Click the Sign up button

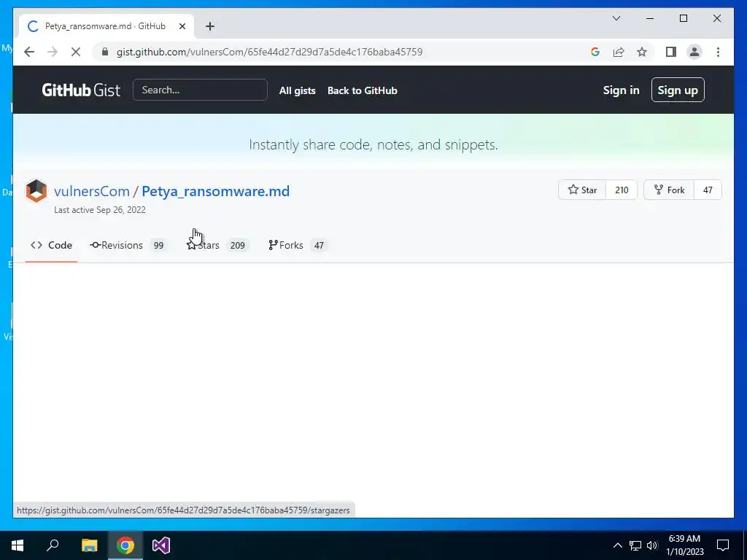click(x=678, y=90)
